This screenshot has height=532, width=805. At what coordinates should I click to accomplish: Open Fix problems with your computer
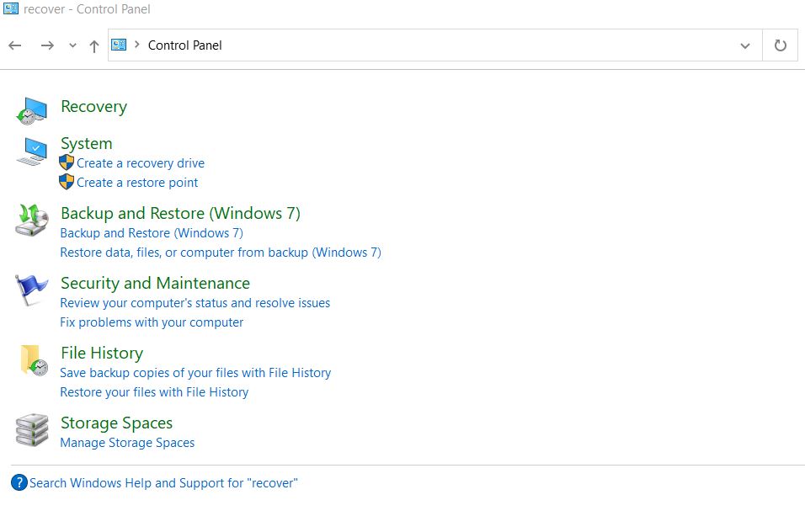tap(152, 322)
